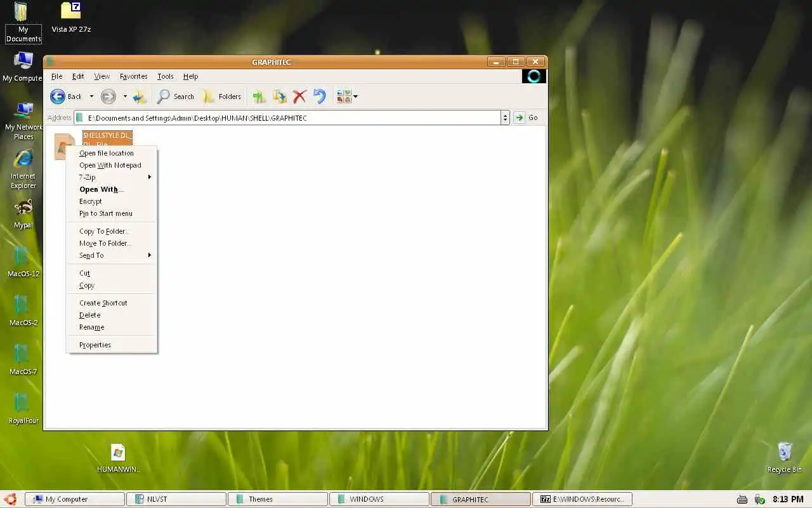Viewport: 812px width, 508px height.
Task: Open MacOS-7 desktop folder
Action: pos(23,360)
